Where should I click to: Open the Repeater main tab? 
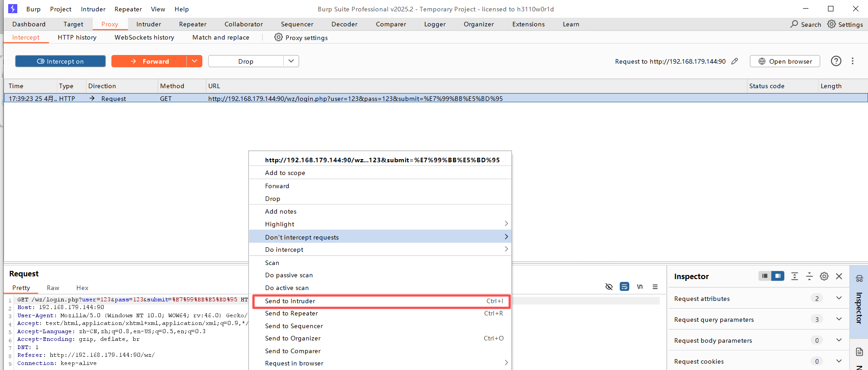point(193,24)
